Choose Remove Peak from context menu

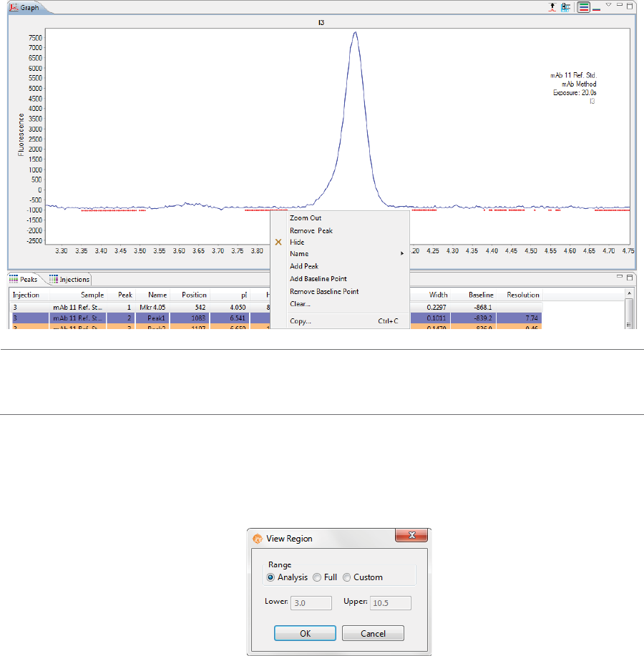311,231
